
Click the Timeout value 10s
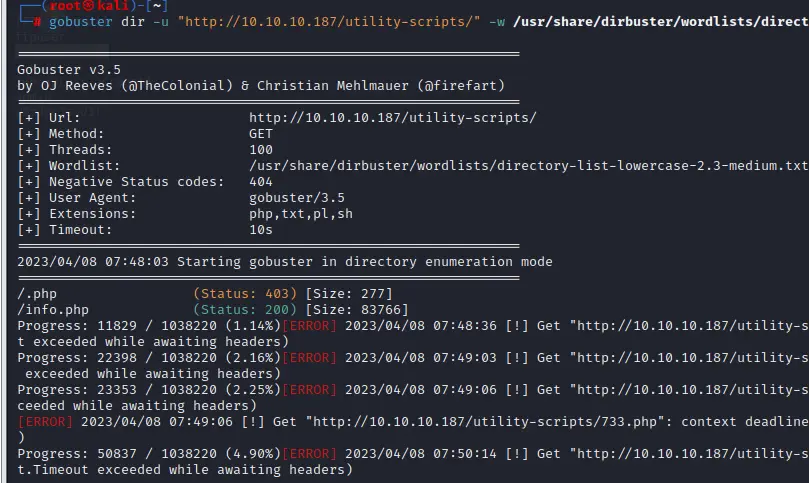click(261, 230)
